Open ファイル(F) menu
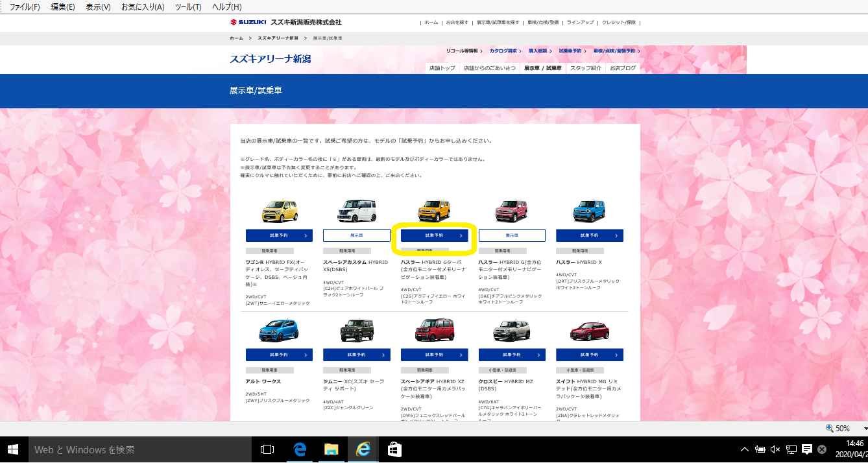Screen dimensions: 868x463 pyautogui.click(x=25, y=7)
